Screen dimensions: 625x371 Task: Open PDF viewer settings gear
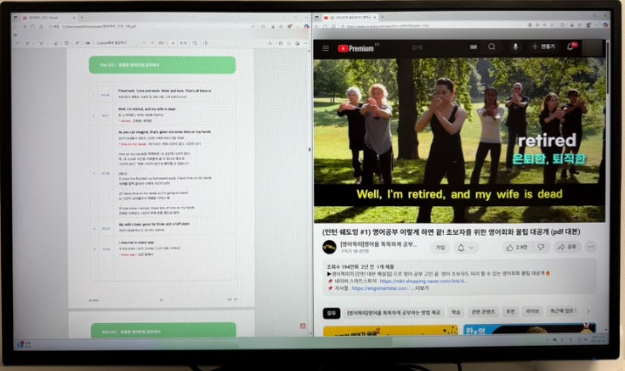297,43
